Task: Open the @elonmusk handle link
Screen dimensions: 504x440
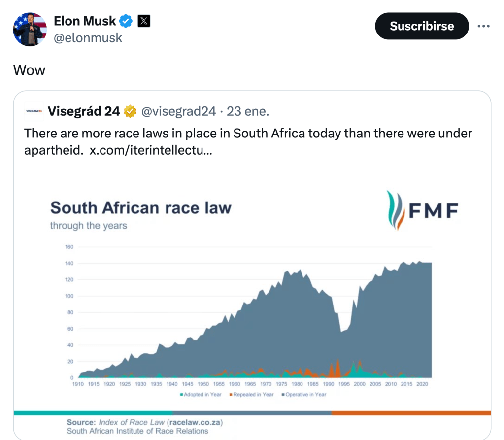Action: [88, 38]
